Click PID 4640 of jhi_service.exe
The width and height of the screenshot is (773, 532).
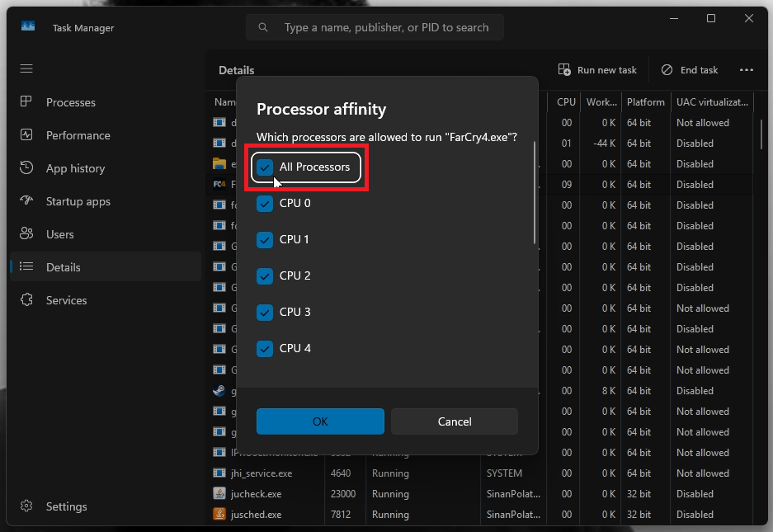(341, 473)
